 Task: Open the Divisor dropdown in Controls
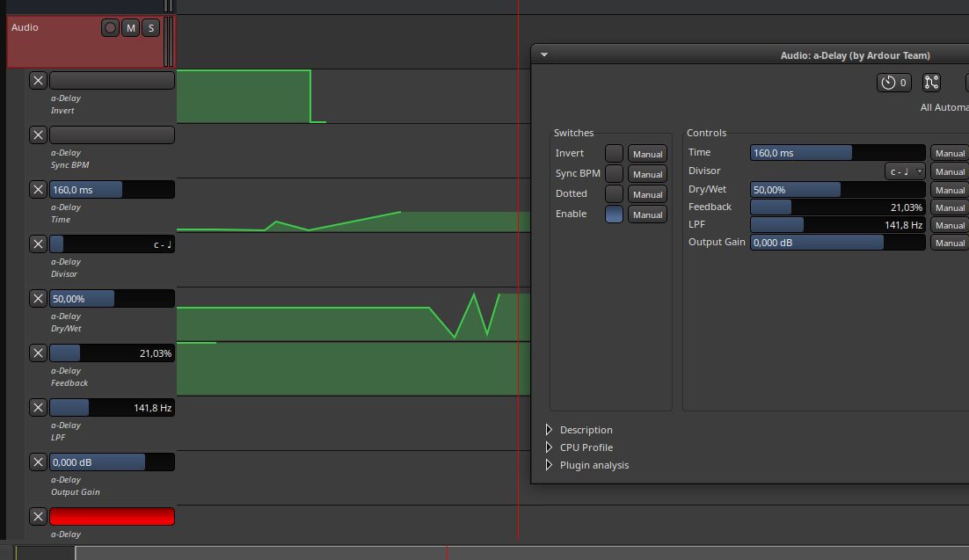[x=905, y=171]
